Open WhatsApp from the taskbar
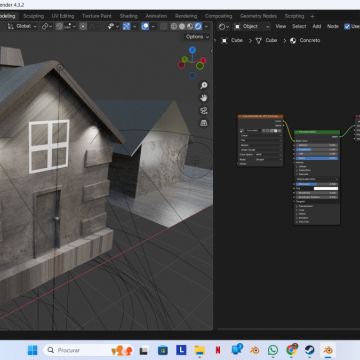This screenshot has width=360, height=360. [273, 350]
